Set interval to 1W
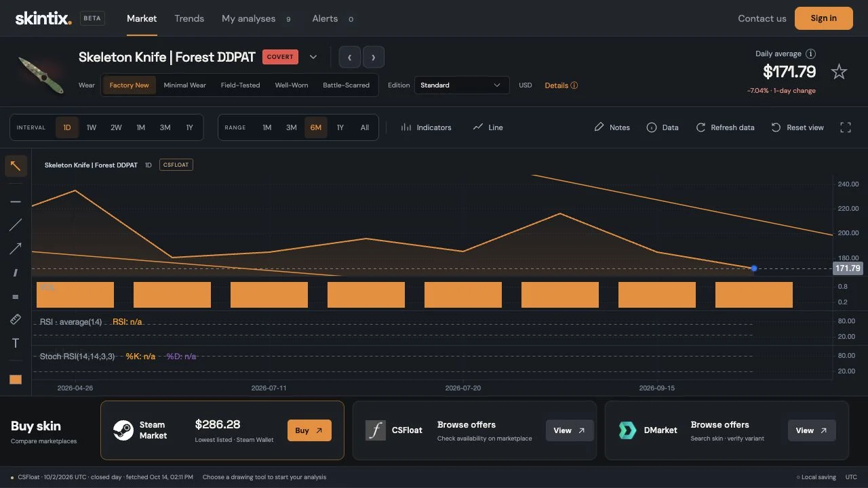Screen dimensions: 868x488 pos(92,127)
